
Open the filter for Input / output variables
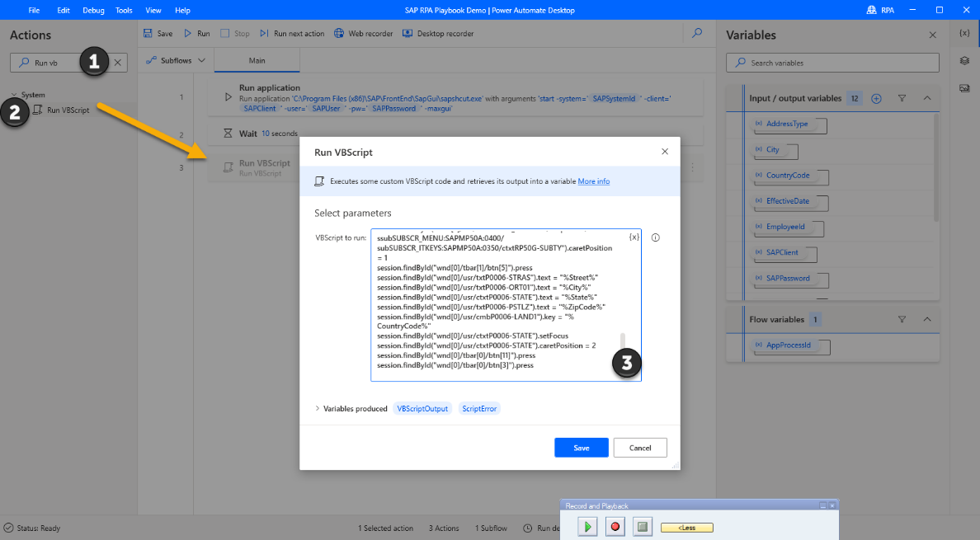click(x=901, y=97)
